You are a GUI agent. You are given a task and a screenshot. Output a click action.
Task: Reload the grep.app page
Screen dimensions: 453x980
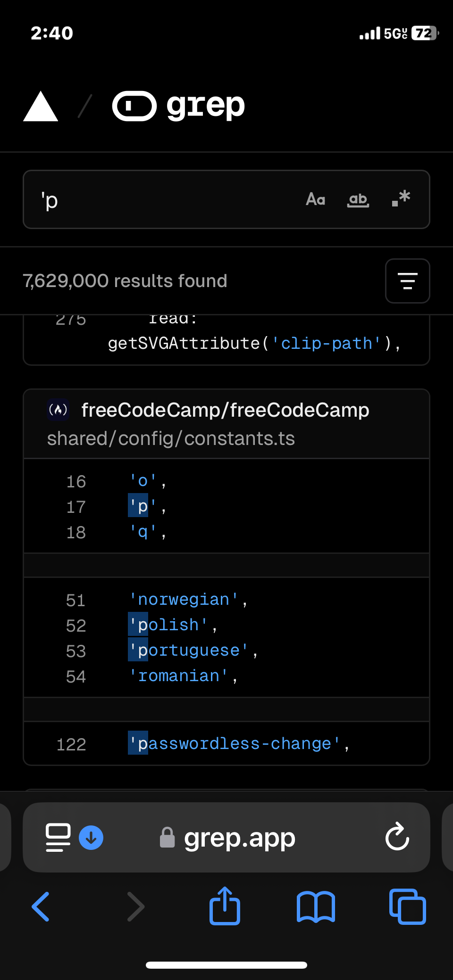pos(397,837)
